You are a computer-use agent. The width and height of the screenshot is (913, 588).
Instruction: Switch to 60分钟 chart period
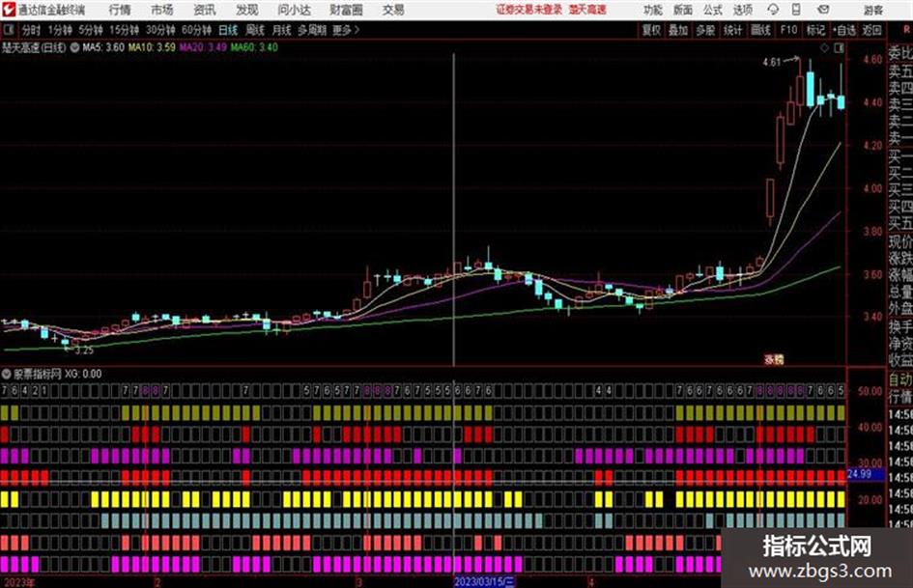click(x=196, y=30)
